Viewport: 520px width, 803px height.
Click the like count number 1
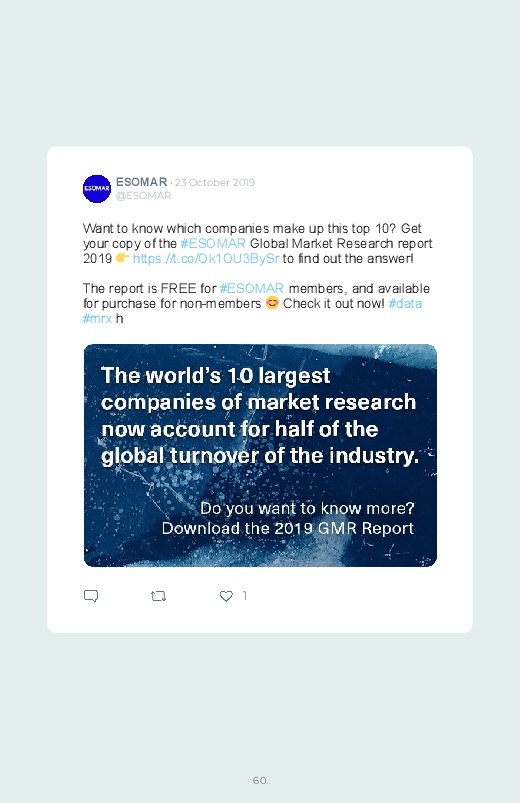click(245, 595)
